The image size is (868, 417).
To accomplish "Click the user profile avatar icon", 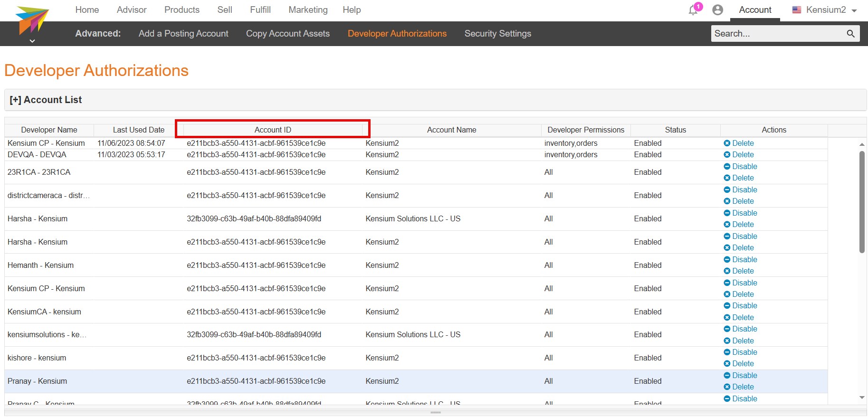I will pos(718,10).
